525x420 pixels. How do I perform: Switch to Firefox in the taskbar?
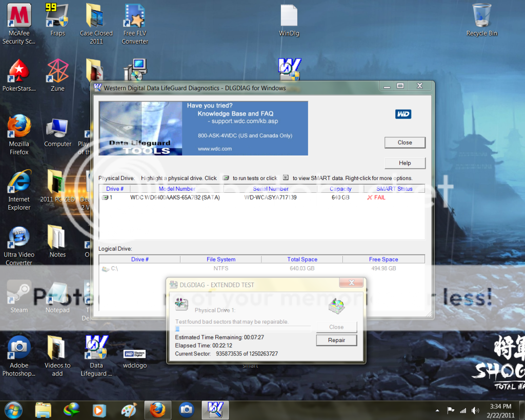[158, 410]
